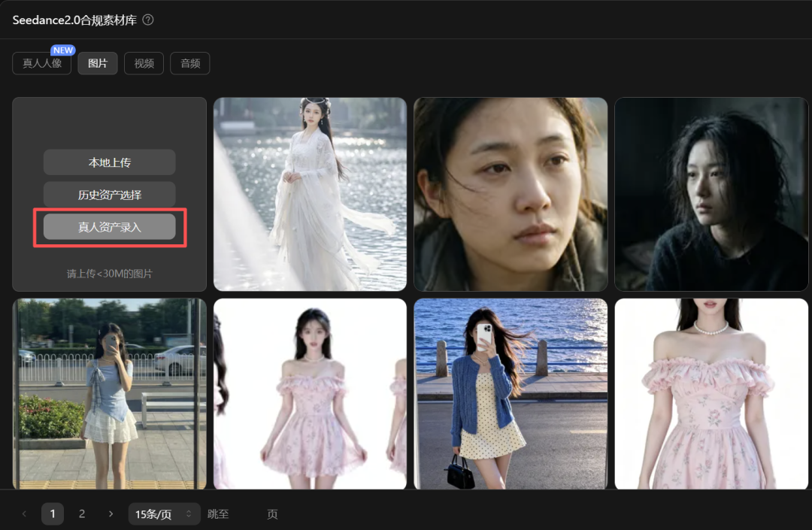The width and height of the screenshot is (812, 530).
Task: Select the currently active 图片 tab
Action: (x=97, y=63)
